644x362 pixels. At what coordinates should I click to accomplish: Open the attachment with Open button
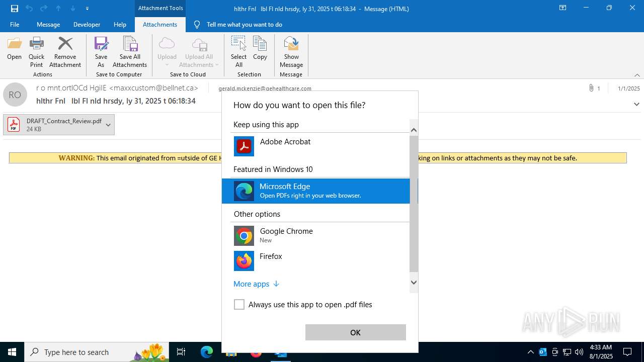14,49
